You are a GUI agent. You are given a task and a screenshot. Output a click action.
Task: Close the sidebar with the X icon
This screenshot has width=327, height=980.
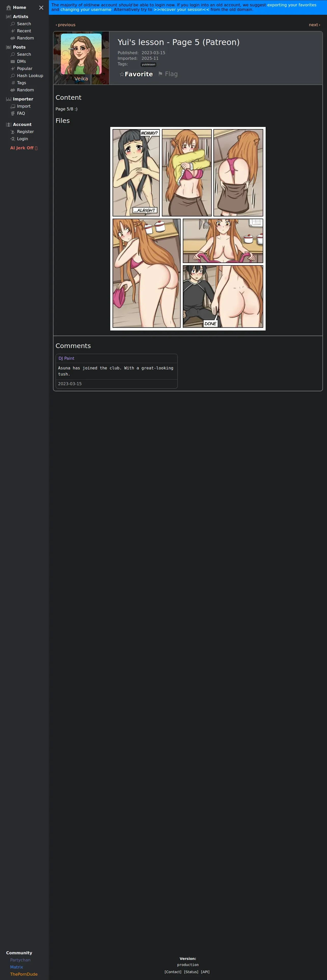tap(41, 8)
